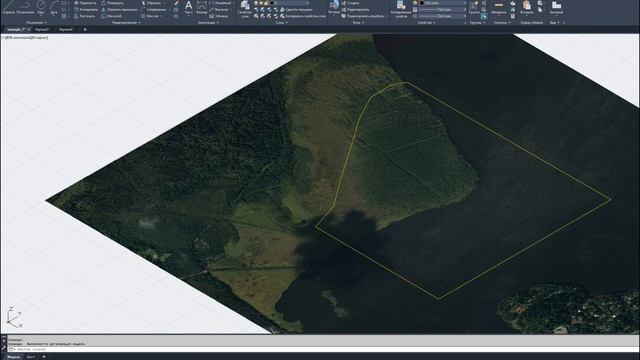Select the Круг (Circle) tool
The width and height of the screenshot is (640, 360).
point(41,7)
